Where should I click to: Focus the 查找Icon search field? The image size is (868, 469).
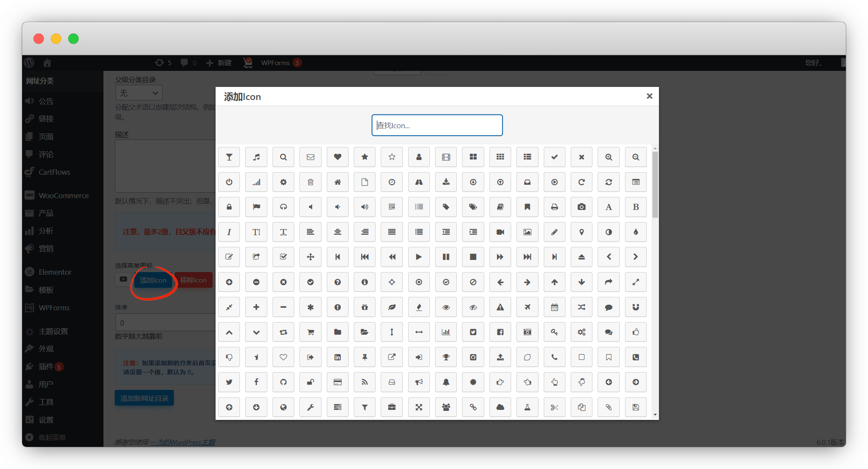click(437, 125)
